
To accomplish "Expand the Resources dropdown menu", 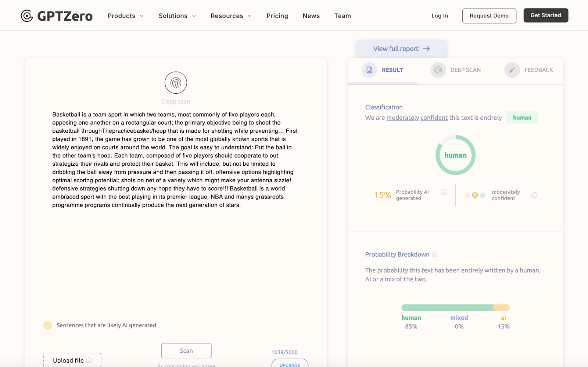I will [231, 16].
